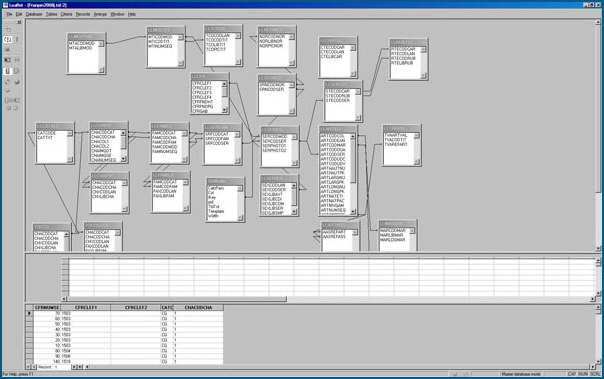Click Master database mode status indicator
The image size is (604, 379).
click(x=521, y=374)
